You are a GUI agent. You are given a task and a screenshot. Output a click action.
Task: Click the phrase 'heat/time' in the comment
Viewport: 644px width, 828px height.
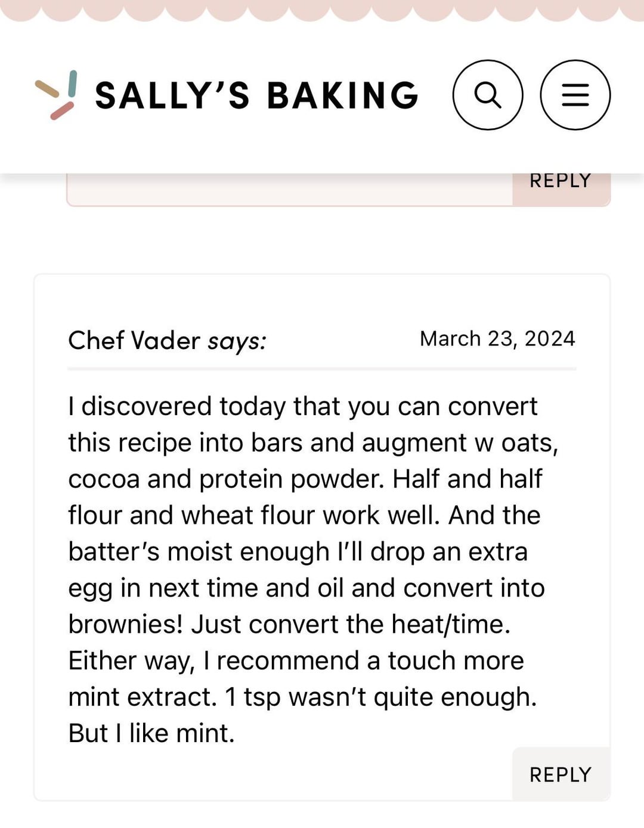coord(451,625)
